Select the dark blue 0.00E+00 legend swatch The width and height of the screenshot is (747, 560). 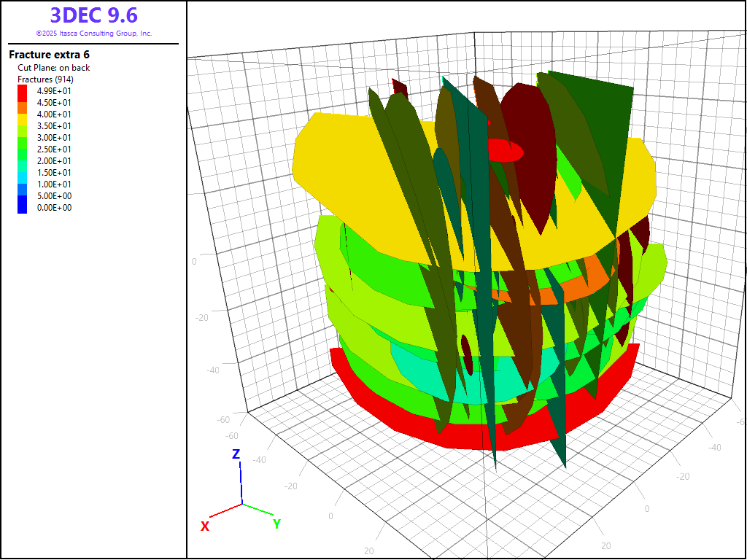tap(22, 208)
